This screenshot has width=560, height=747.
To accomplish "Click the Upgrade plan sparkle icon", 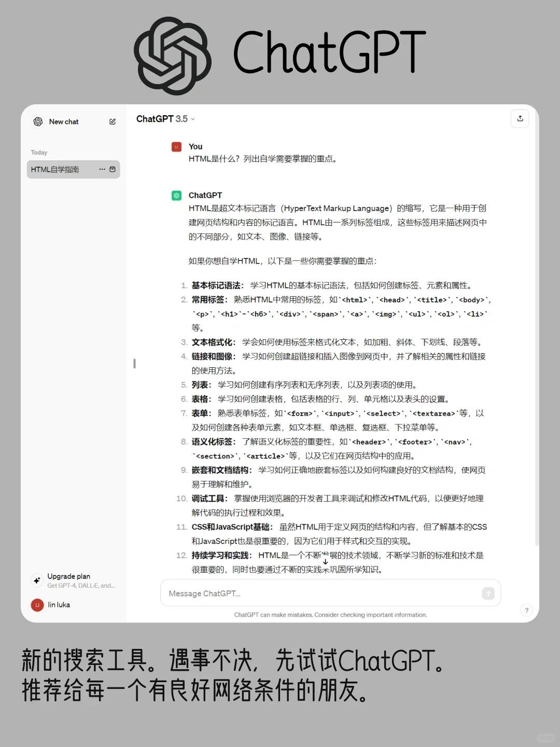I will tap(37, 580).
